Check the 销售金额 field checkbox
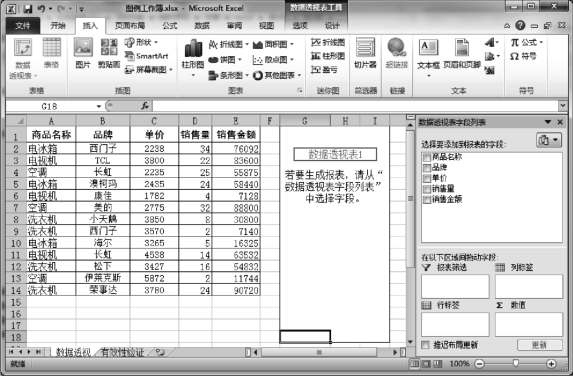Image resolution: width=573 pixels, height=376 pixels. [x=426, y=200]
